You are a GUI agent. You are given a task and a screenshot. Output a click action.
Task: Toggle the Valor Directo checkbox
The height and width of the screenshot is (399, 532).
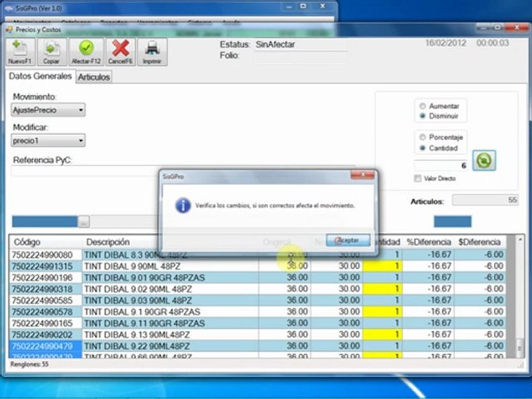tap(418, 178)
